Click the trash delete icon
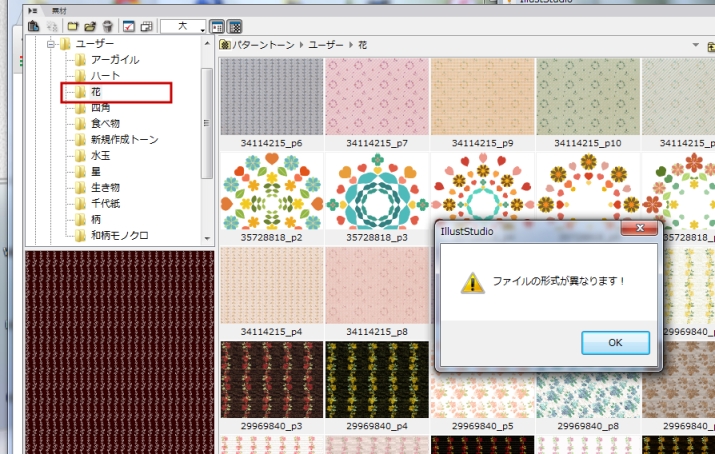715x454 pixels. pos(106,26)
